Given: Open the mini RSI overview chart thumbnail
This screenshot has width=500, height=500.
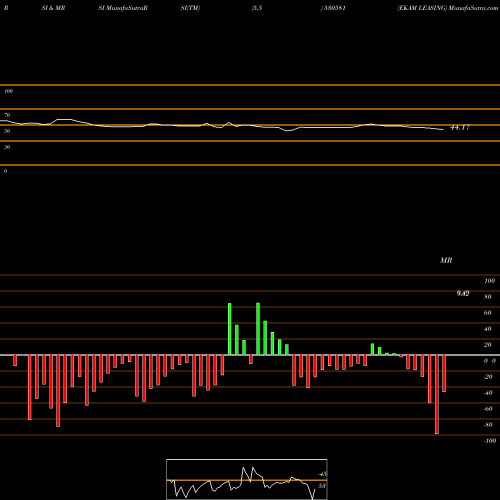Looking at the screenshot, I should pos(247,479).
